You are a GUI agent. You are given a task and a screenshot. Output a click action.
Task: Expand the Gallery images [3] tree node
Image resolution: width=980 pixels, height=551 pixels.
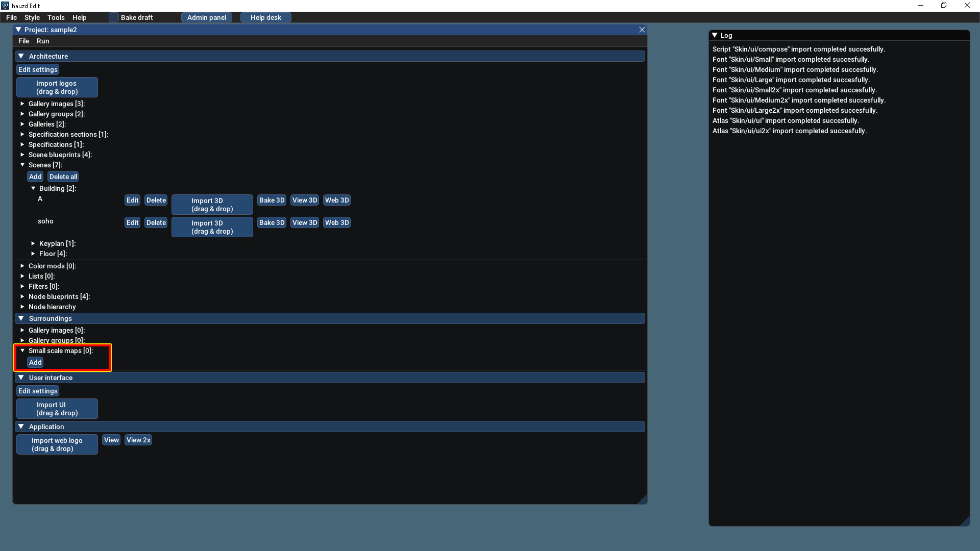[x=22, y=104]
